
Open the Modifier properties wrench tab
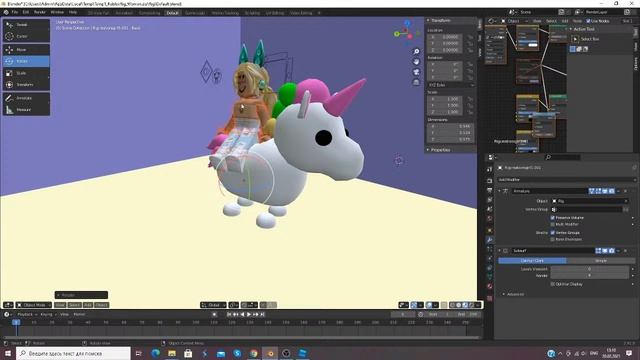(x=490, y=240)
